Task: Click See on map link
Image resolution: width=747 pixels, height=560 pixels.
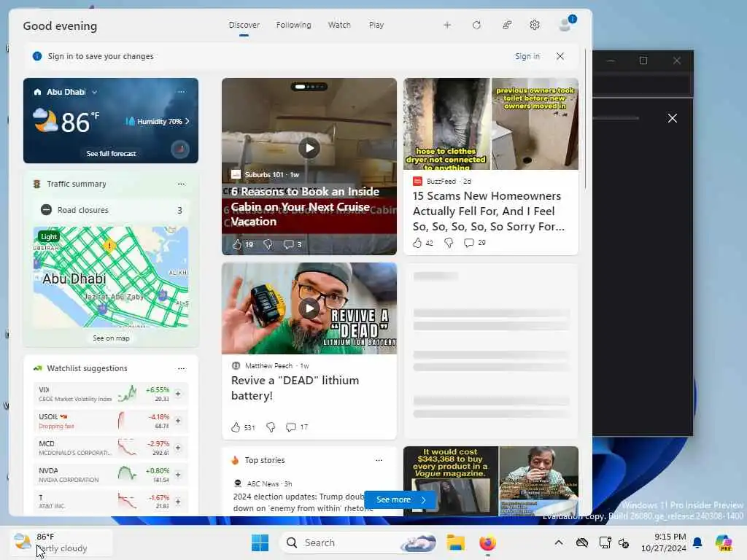Action: click(111, 338)
